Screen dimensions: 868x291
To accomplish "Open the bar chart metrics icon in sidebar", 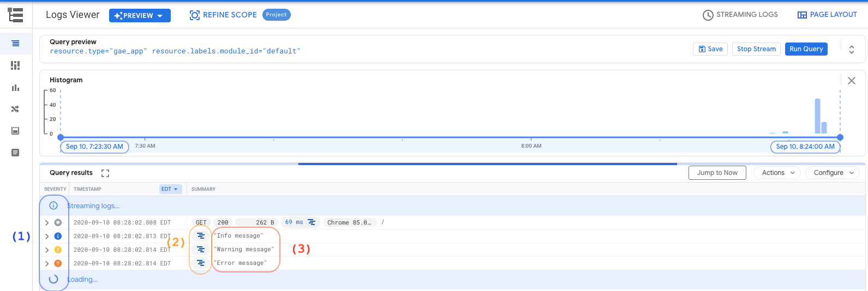I will point(15,87).
